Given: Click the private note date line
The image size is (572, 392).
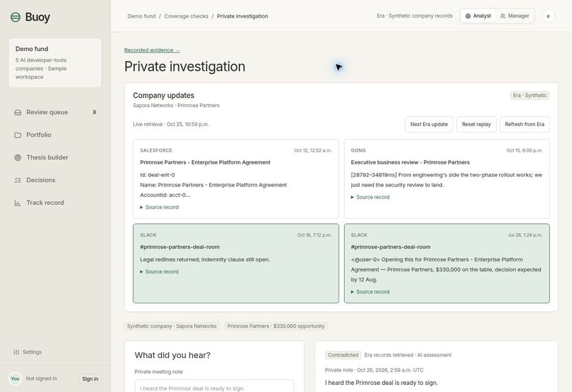Looking at the screenshot, I should point(374,370).
